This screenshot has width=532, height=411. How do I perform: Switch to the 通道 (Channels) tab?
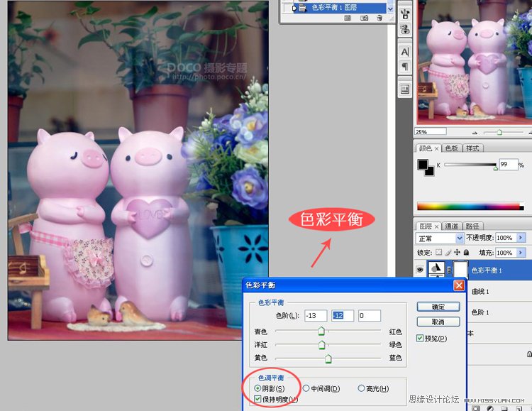pyautogui.click(x=451, y=226)
